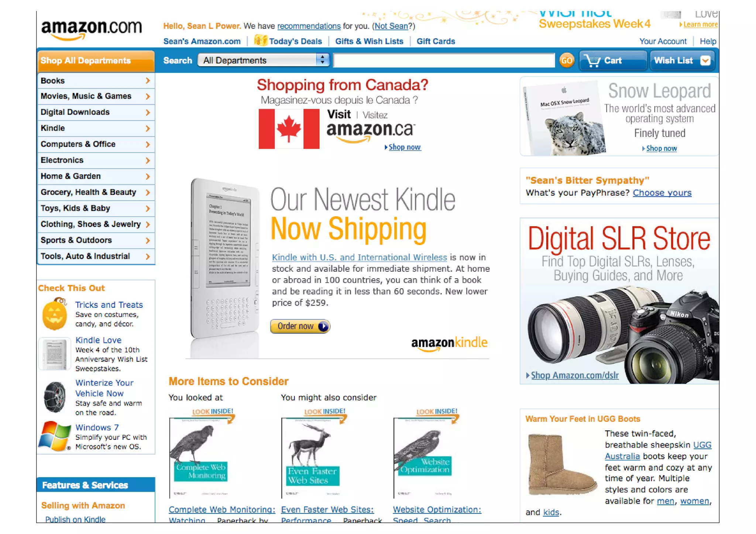Click the Order now Kindle button

pyautogui.click(x=300, y=326)
